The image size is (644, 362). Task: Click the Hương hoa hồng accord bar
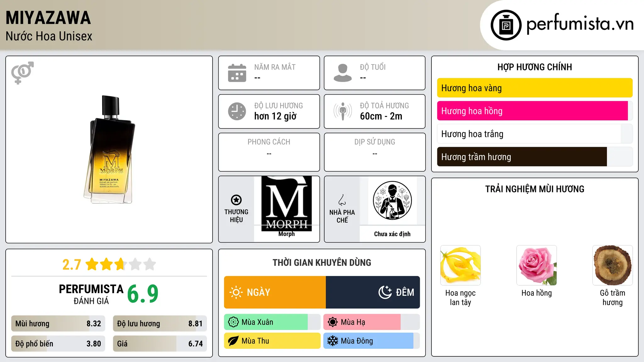[x=535, y=111]
